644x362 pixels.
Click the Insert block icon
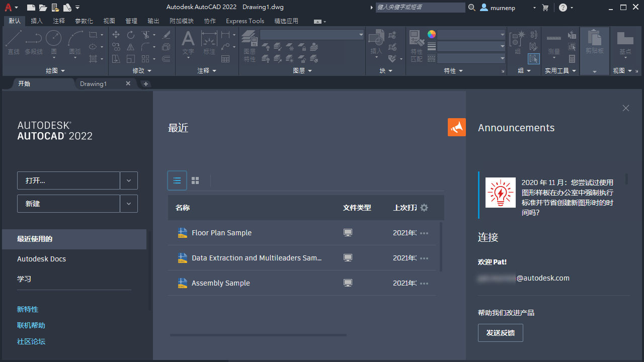376,39
